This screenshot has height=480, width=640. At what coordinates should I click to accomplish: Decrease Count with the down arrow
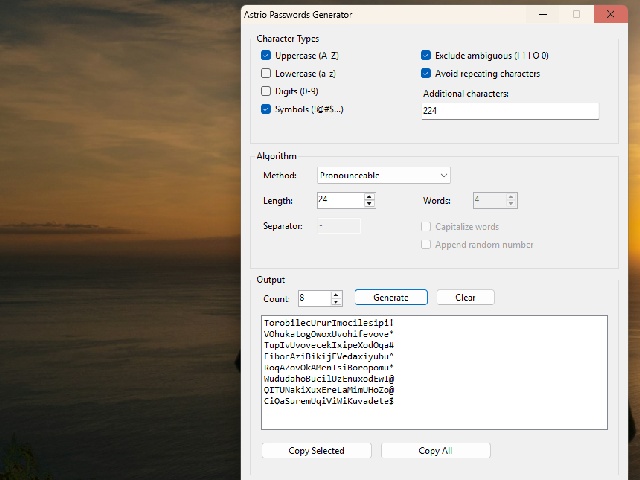point(336,302)
